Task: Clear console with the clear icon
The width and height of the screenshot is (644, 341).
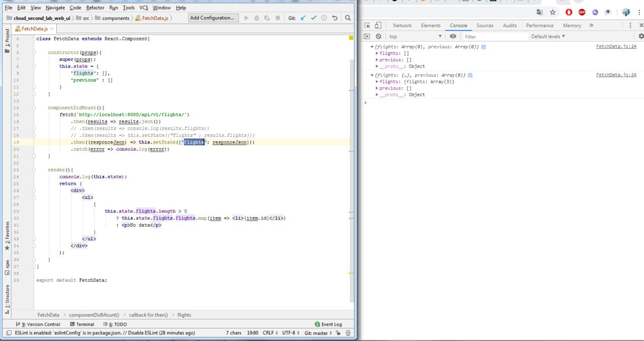Action: coord(378,36)
